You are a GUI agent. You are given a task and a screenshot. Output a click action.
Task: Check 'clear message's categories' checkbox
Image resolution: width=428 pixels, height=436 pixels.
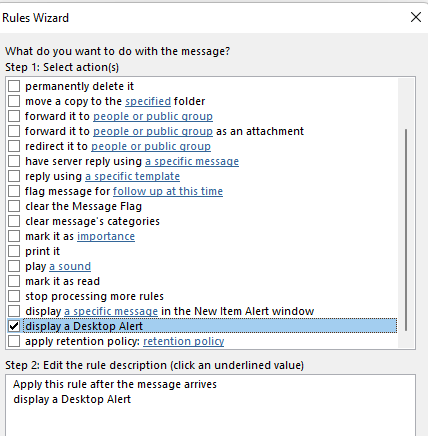[14, 221]
